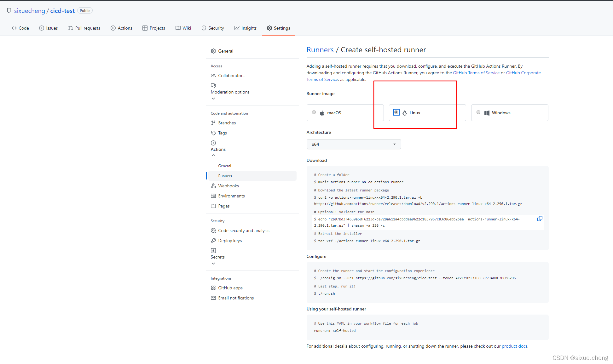This screenshot has height=364, width=613.
Task: Click the mkdir actions-runner command line
Action: 359,182
